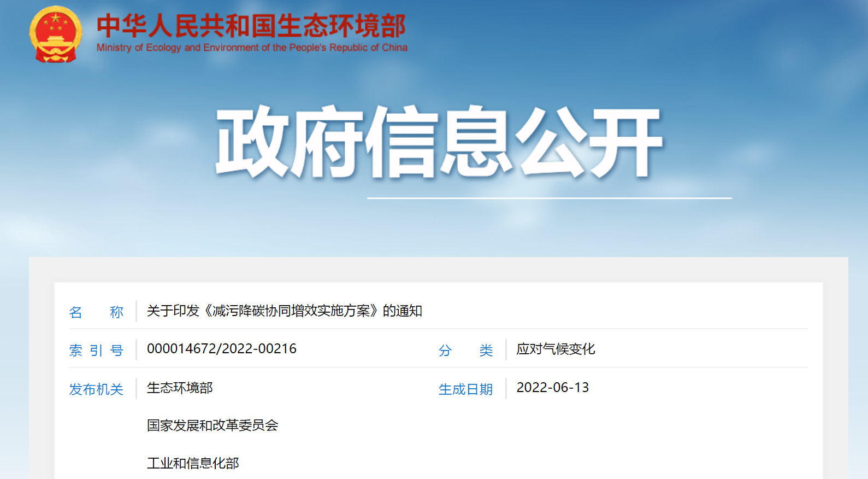Click the vertical divider beside the 生成日期 label

pos(506,388)
